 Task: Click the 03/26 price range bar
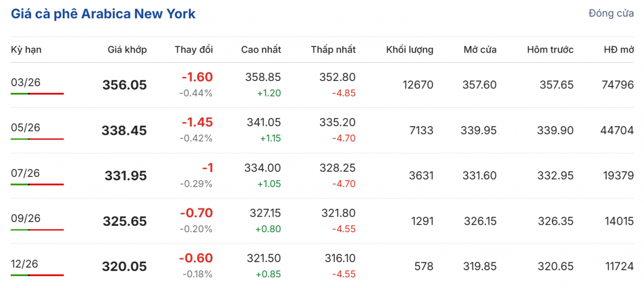point(37,94)
